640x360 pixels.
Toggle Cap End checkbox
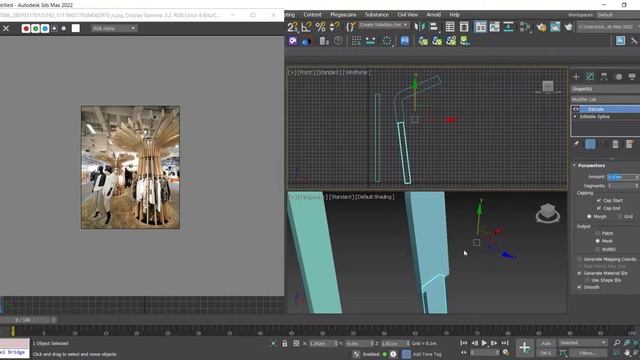point(599,208)
